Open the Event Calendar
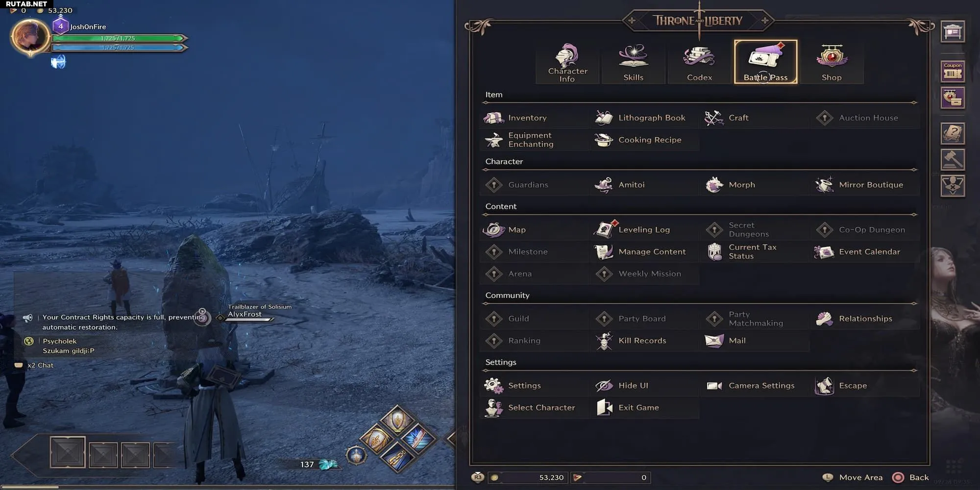980x490 pixels. pyautogui.click(x=865, y=251)
